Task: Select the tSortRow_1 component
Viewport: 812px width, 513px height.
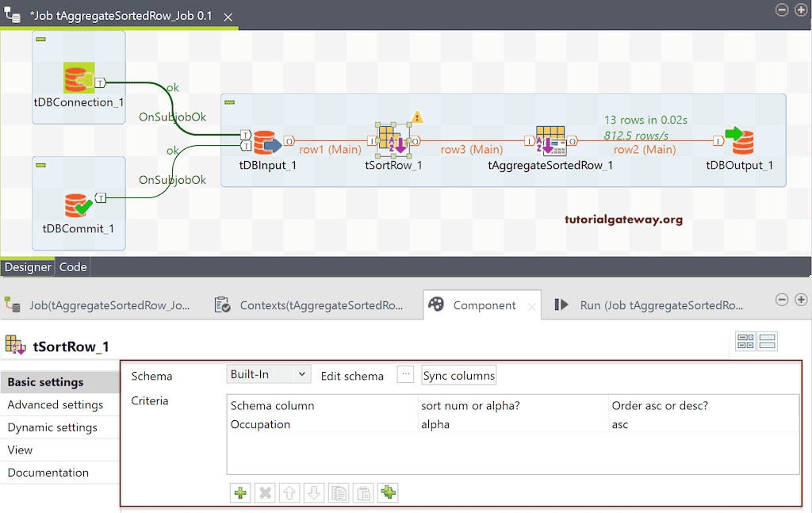Action: pos(394,140)
